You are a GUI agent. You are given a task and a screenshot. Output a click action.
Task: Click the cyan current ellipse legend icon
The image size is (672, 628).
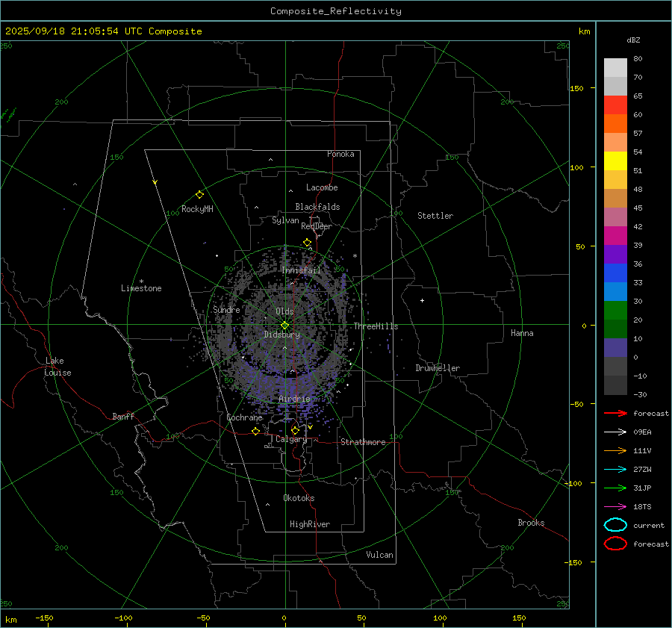pyautogui.click(x=615, y=525)
